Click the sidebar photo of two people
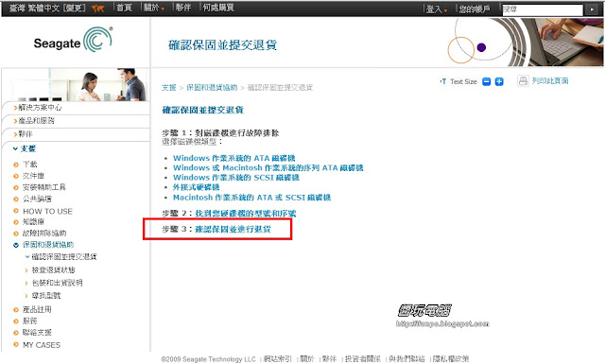The width and height of the screenshot is (605, 364). tap(79, 84)
